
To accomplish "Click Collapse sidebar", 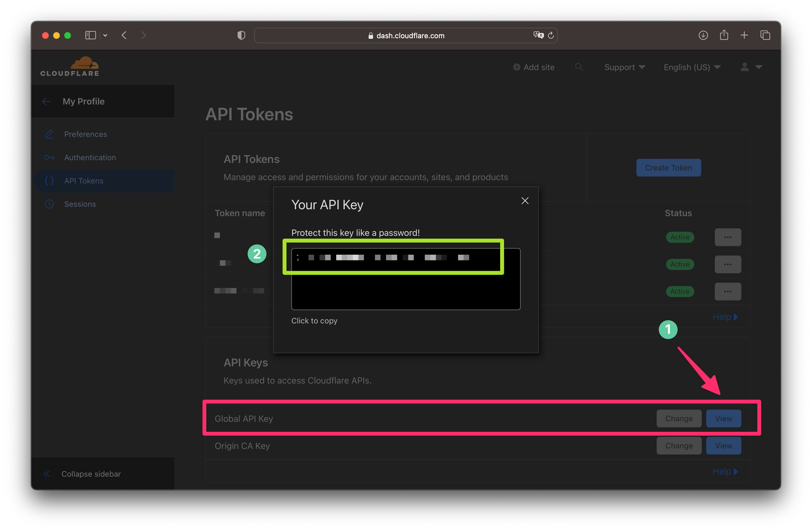I will (x=82, y=474).
